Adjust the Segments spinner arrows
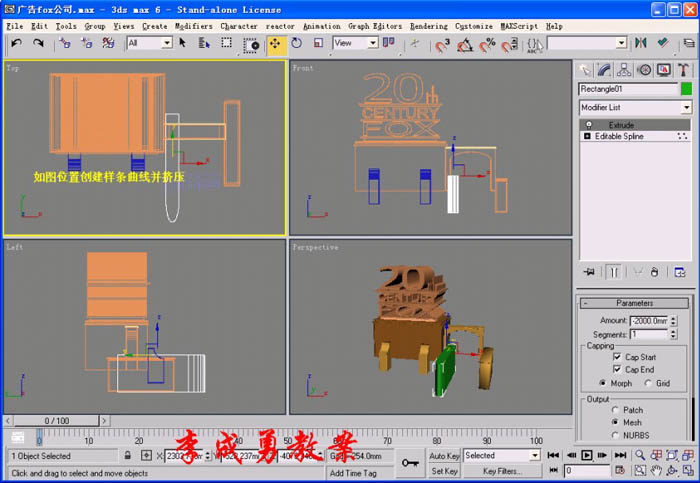 (x=674, y=333)
